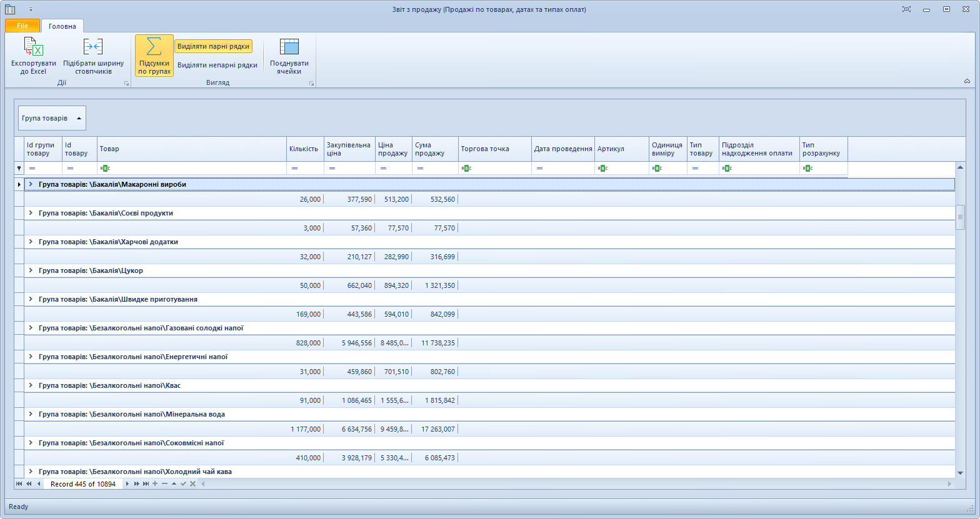Click the end edit checkmark icon
This screenshot has width=980, height=519.
tap(183, 484)
